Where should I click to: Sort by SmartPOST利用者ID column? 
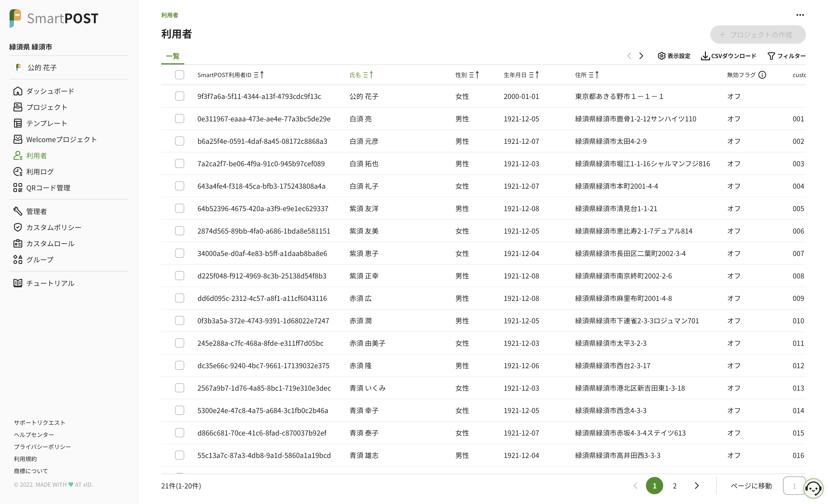click(x=259, y=75)
